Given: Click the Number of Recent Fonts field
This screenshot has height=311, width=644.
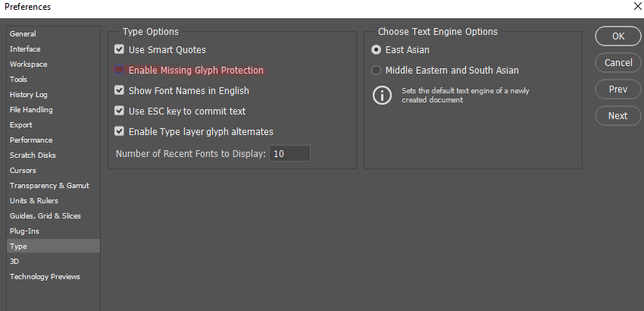Looking at the screenshot, I should pyautogui.click(x=289, y=154).
